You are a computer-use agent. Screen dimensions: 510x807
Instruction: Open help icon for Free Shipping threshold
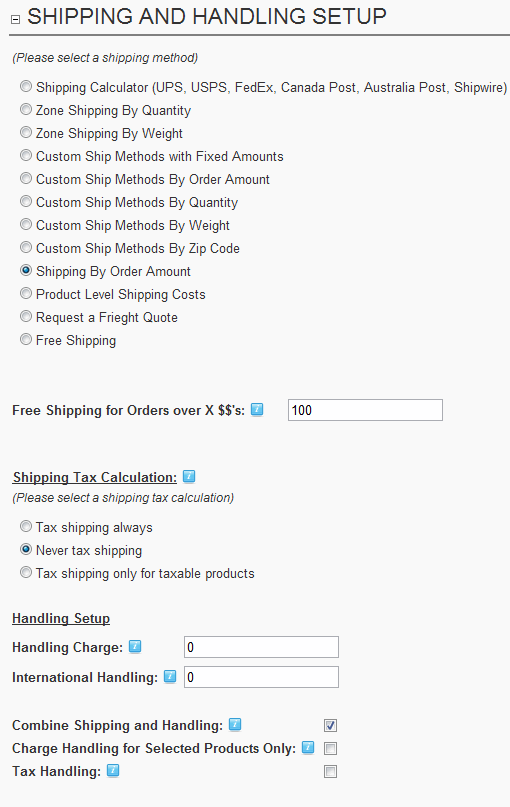pyautogui.click(x=257, y=410)
